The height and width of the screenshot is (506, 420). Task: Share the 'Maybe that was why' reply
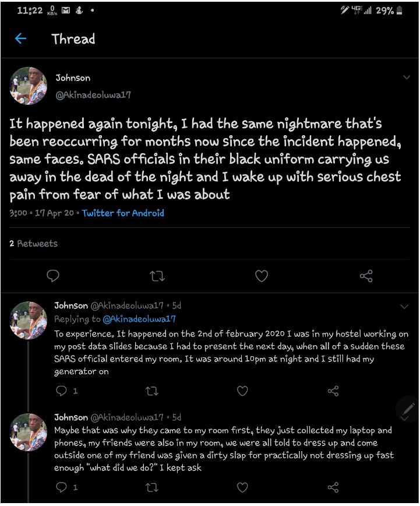[333, 487]
